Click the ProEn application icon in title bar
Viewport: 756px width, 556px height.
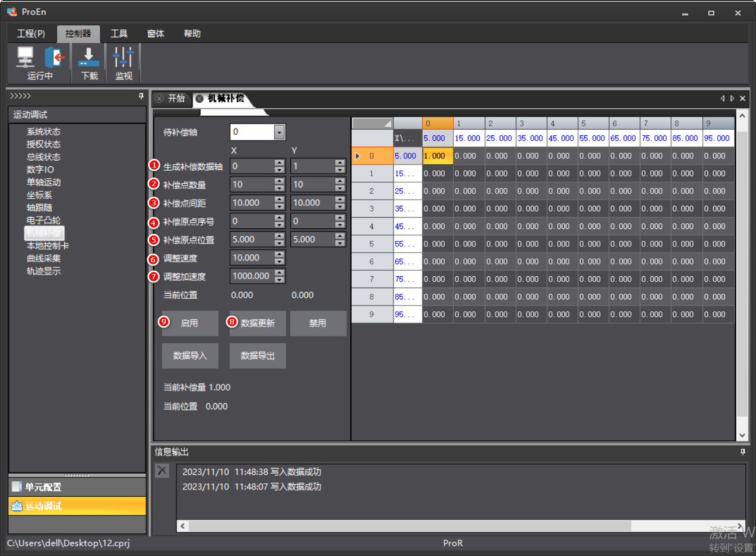(x=12, y=12)
